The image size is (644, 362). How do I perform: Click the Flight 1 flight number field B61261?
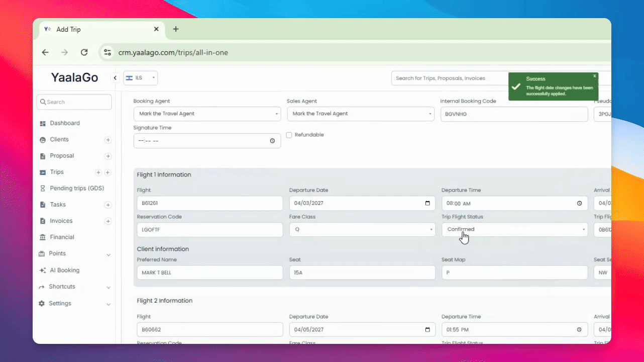pyautogui.click(x=210, y=204)
